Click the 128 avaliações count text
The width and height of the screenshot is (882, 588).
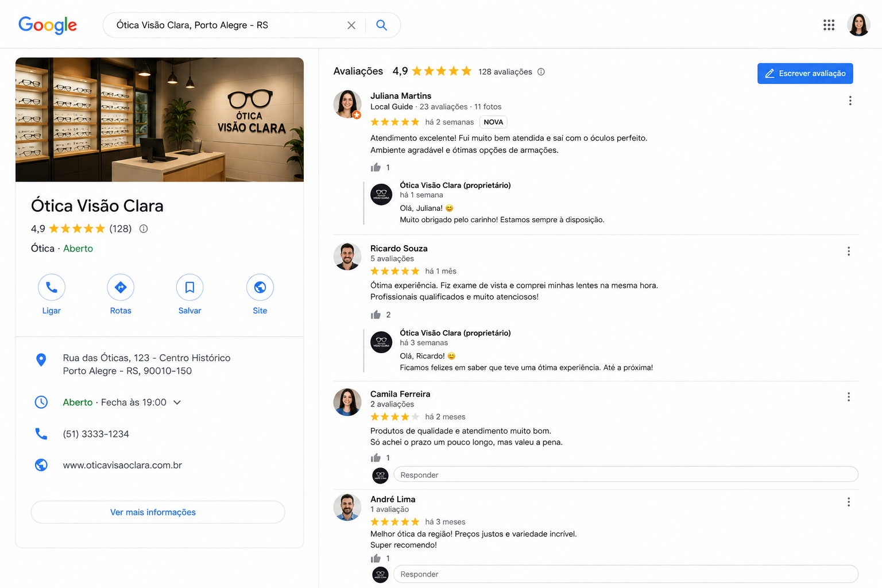point(505,72)
